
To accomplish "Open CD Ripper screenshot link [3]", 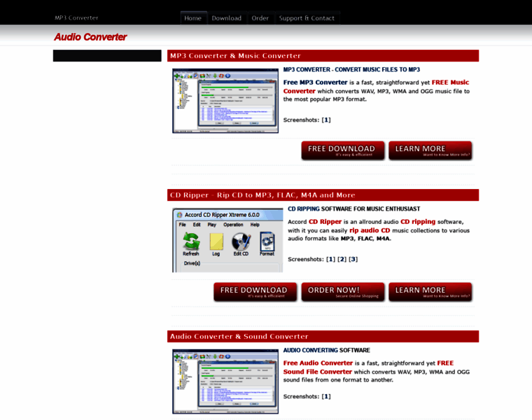I will [x=353, y=259].
